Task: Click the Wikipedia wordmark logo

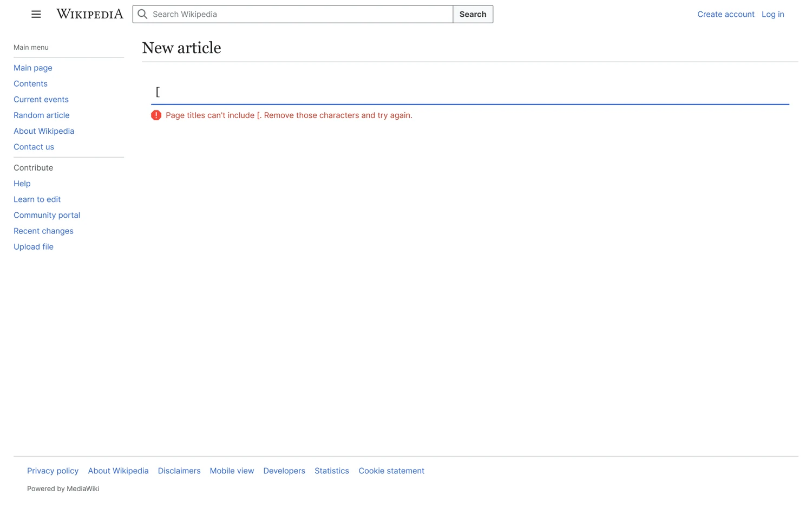Action: 90,14
